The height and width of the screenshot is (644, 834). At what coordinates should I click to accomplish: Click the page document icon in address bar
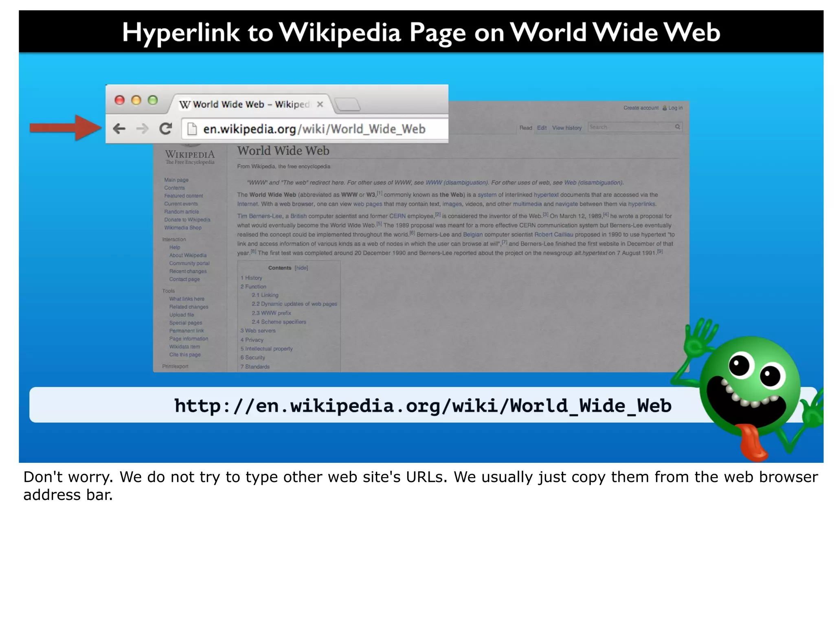[x=192, y=129]
